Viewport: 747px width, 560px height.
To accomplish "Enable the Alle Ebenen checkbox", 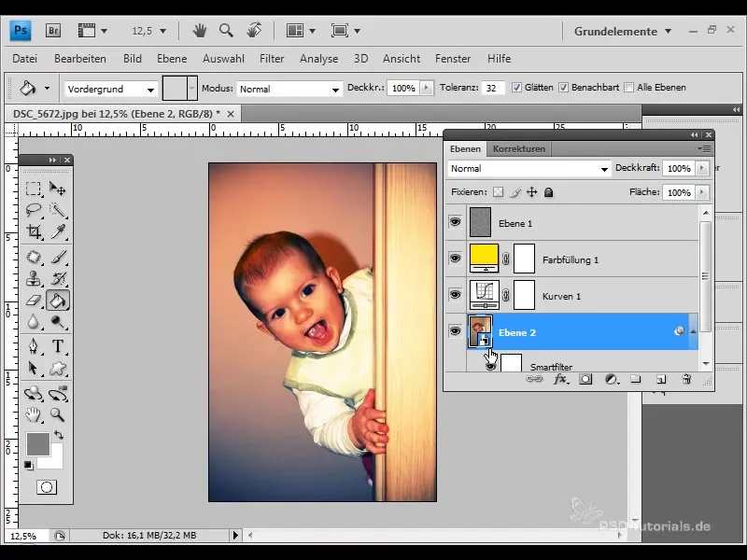I will 628,88.
